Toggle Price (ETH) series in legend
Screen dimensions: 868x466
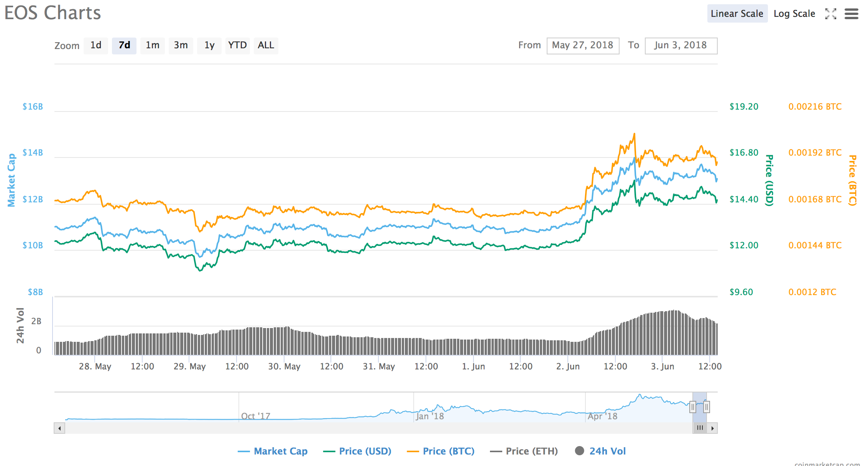(524, 451)
